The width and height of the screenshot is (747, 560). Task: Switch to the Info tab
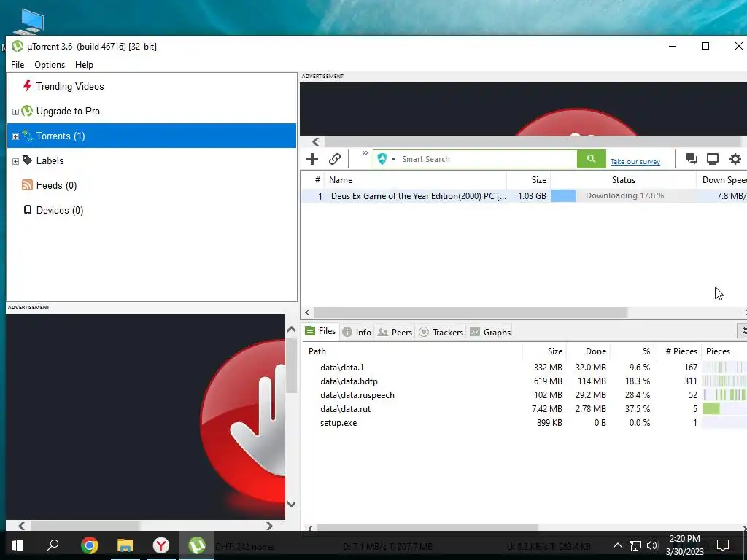coord(357,332)
